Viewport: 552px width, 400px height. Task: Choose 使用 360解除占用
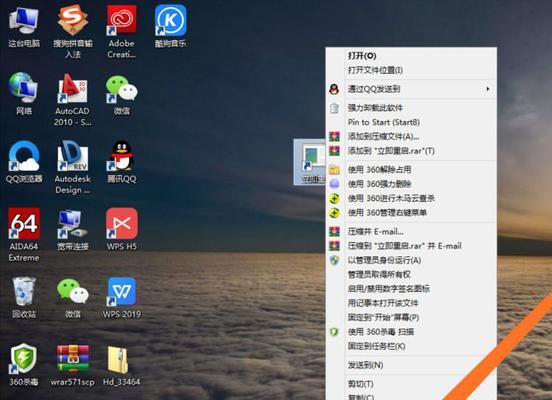pos(411,170)
